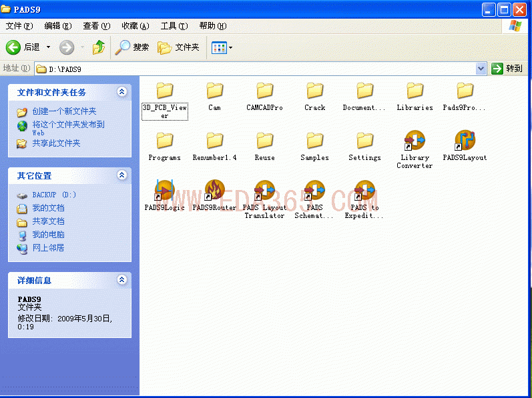The width and height of the screenshot is (532, 398).
Task: Open the Settings folder
Action: point(364,147)
